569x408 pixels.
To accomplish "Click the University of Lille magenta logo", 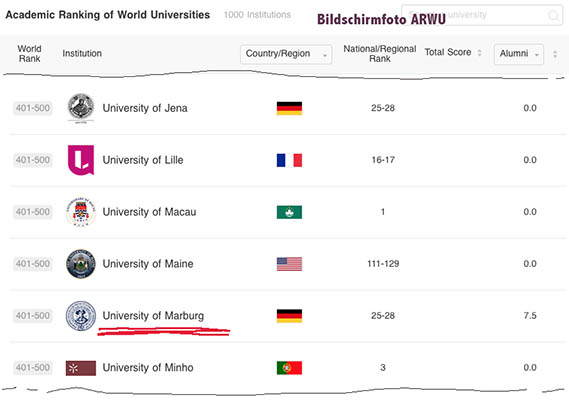I will click(x=81, y=160).
